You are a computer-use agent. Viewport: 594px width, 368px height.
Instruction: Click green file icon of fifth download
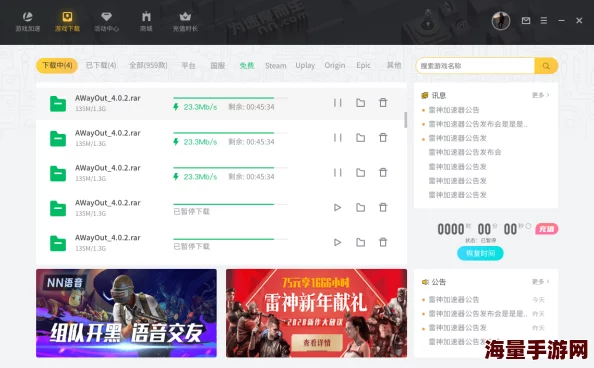click(58, 243)
